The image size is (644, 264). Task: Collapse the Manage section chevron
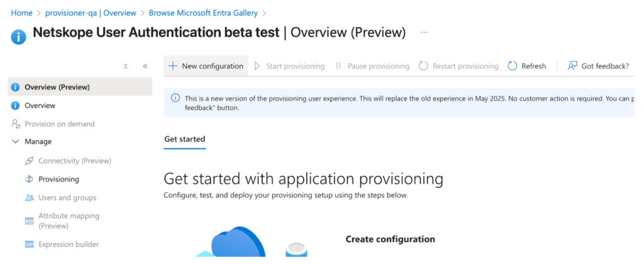[16, 141]
